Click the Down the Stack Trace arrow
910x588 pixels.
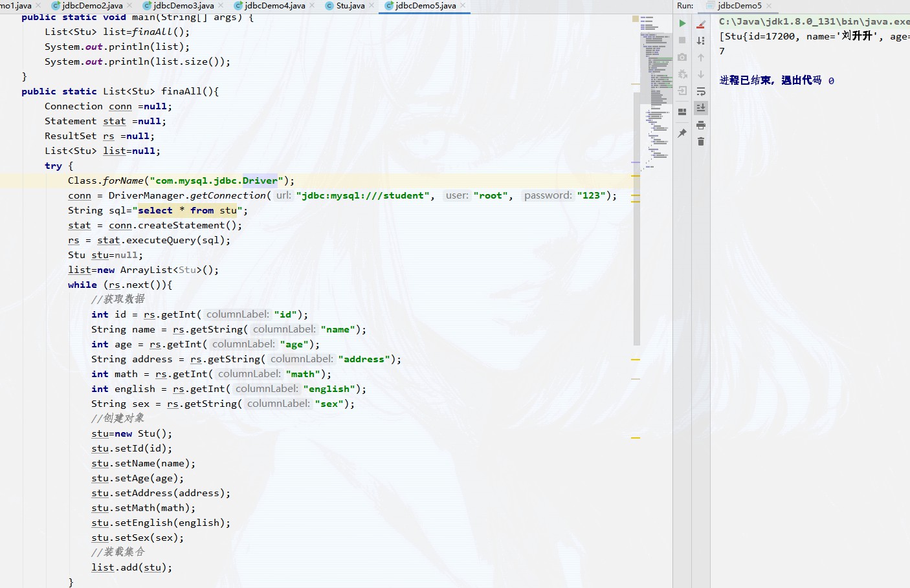tap(701, 74)
